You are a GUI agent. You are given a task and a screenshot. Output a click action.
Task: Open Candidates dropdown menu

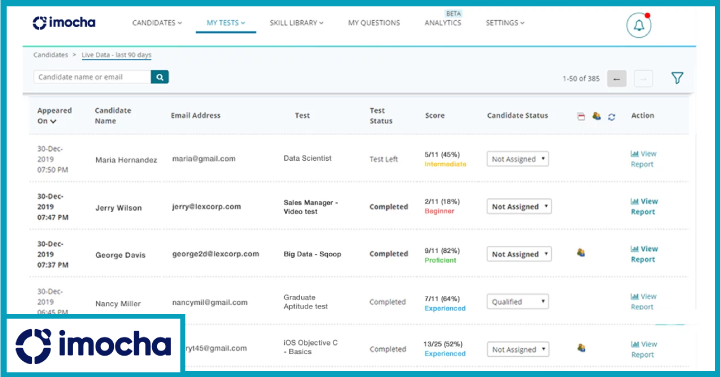(157, 23)
